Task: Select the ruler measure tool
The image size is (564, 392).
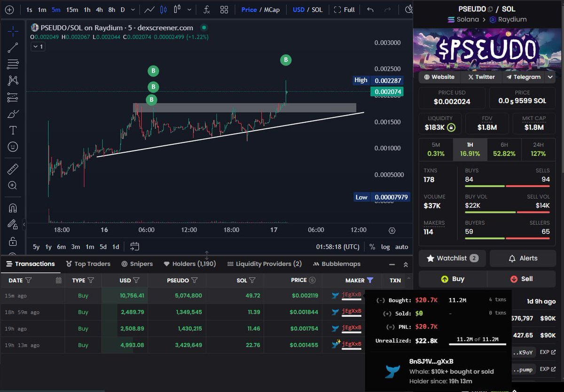Action: 13,169
